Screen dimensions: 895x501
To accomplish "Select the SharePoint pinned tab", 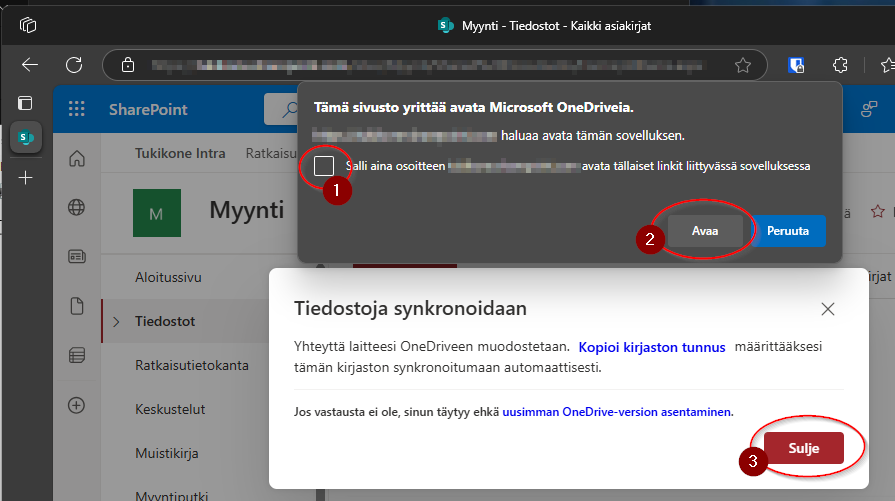I will coord(26,137).
